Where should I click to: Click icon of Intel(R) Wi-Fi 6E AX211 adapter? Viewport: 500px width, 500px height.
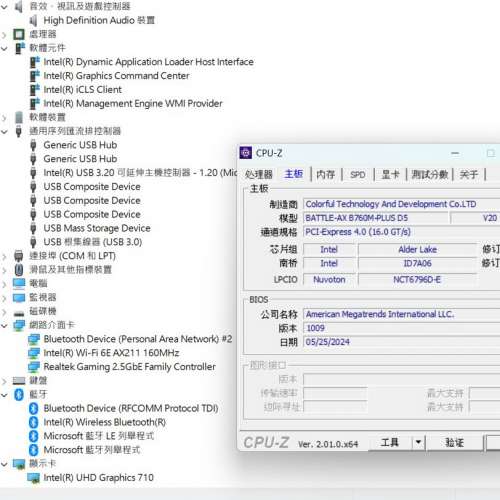(x=34, y=353)
